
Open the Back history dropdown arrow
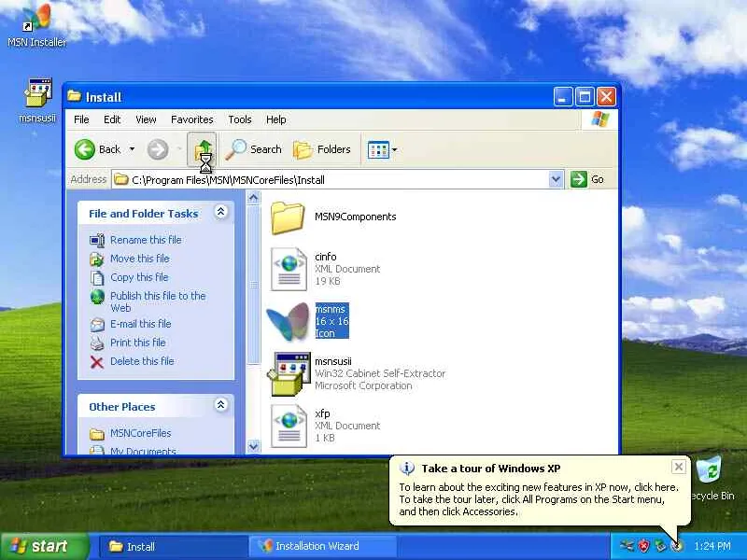(x=132, y=149)
